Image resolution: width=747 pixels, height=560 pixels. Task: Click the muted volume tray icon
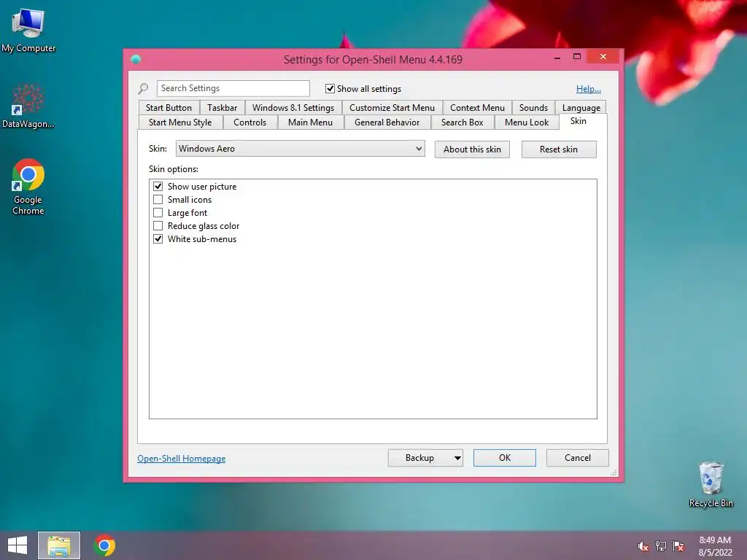point(643,546)
